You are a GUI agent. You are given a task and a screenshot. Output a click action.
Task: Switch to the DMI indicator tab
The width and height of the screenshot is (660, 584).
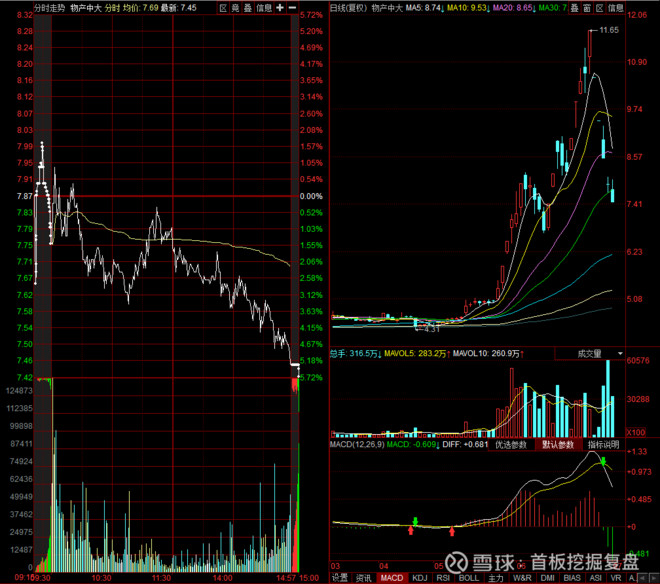pyautogui.click(x=548, y=578)
